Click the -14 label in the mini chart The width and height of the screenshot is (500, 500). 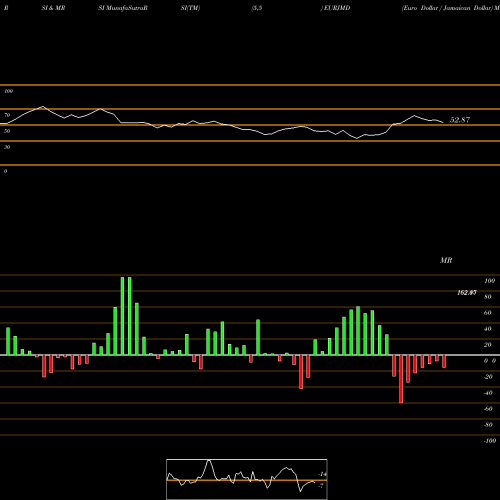pos(322,474)
